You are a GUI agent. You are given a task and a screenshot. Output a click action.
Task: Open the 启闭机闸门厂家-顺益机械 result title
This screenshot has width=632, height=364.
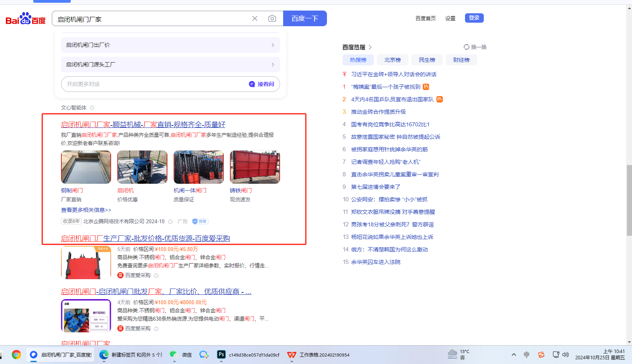click(x=143, y=124)
